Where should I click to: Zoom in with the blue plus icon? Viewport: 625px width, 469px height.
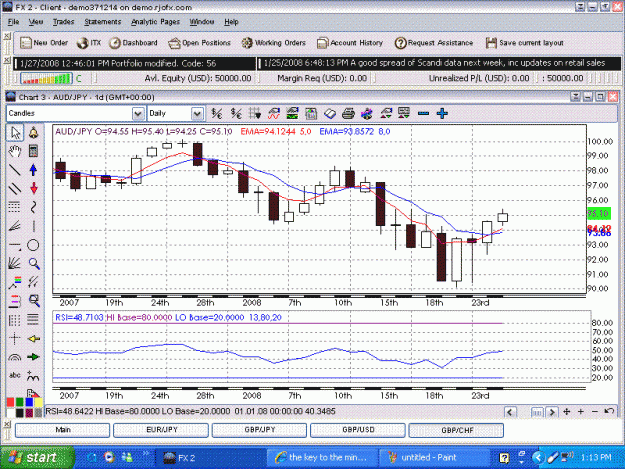442,114
